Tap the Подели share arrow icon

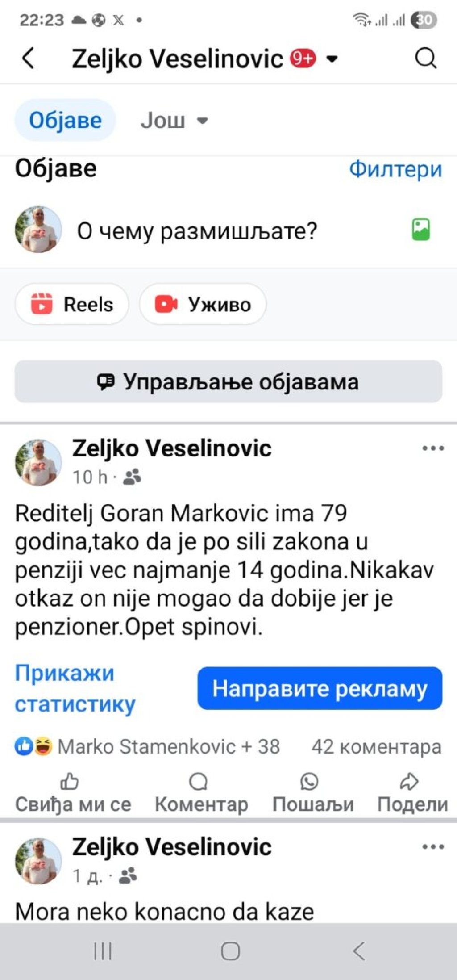[x=409, y=782]
